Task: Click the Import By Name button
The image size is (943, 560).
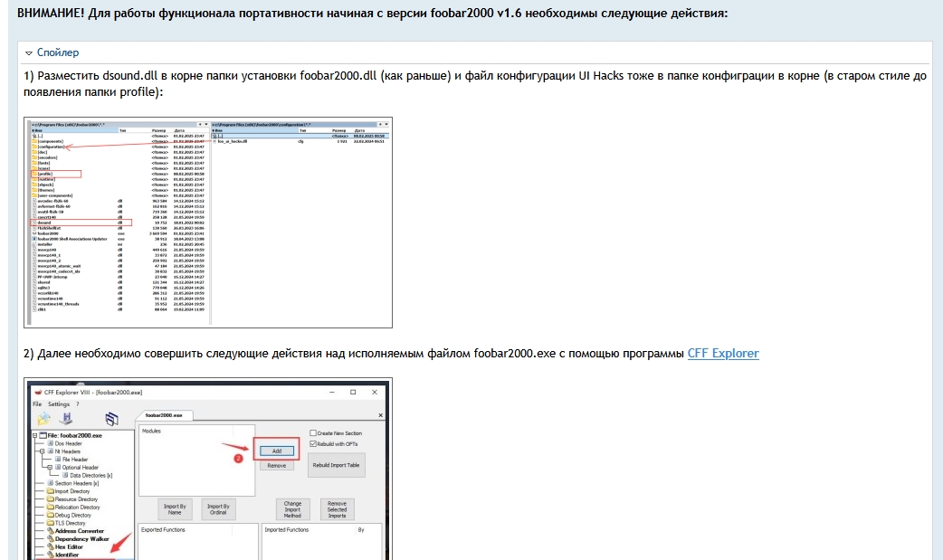Action: tap(175, 509)
